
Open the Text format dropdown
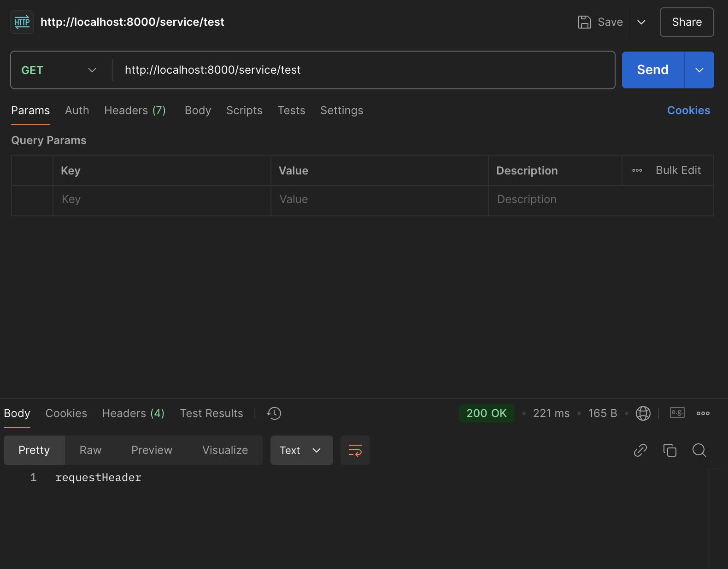tap(302, 450)
